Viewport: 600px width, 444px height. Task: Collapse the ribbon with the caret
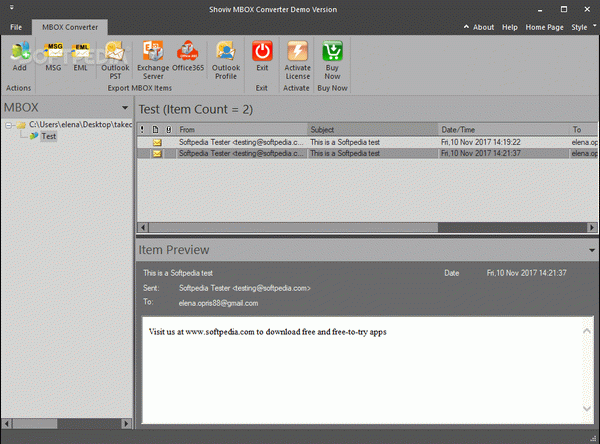point(466,27)
